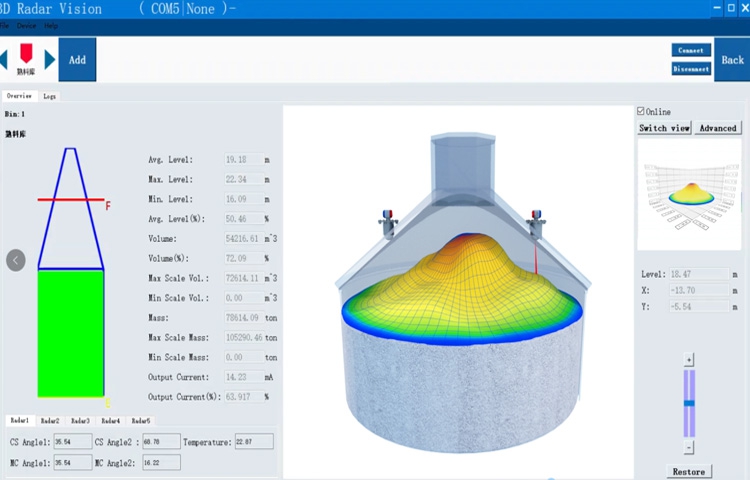Click the gray circular back chevron
This screenshot has height=480, width=750.
click(x=16, y=260)
